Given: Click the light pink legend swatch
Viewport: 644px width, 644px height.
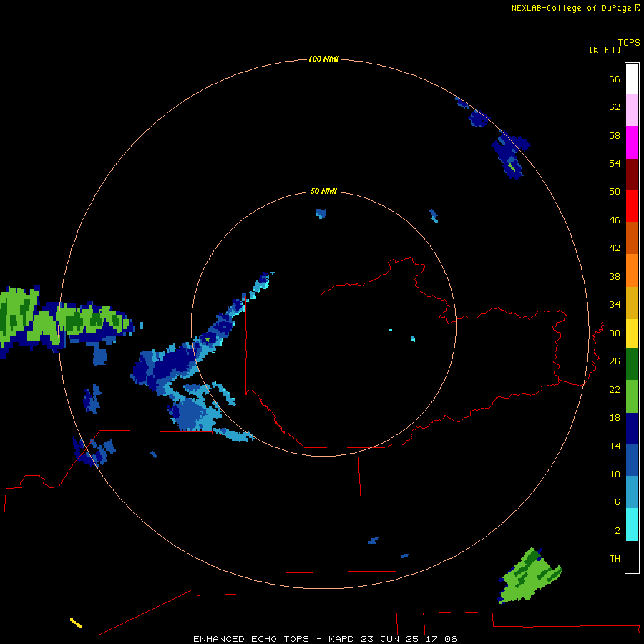Looking at the screenshot, I should [632, 110].
